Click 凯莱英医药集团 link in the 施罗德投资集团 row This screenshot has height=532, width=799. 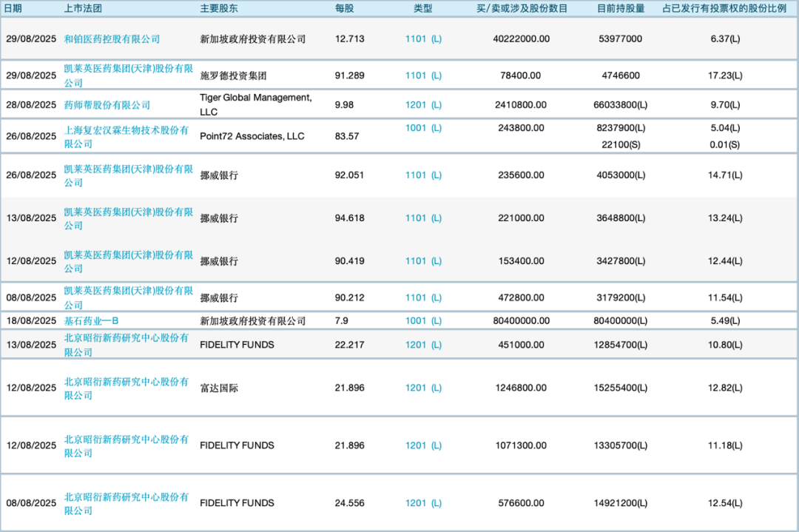[127, 75]
